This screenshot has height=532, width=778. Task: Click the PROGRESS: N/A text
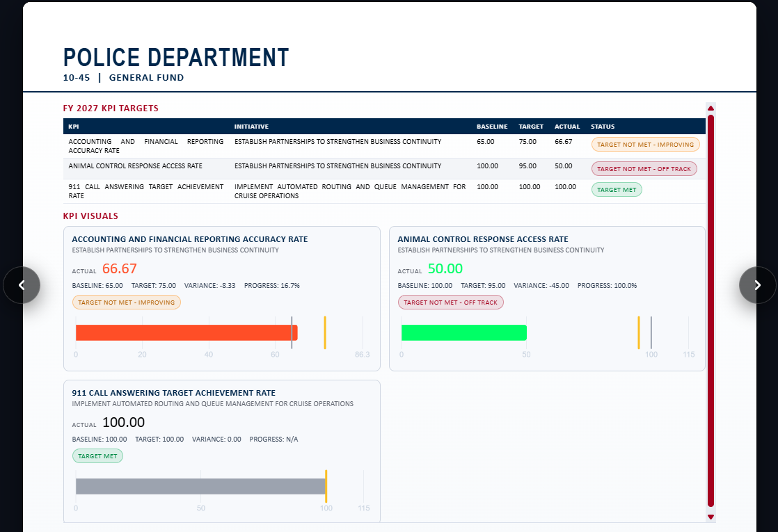pyautogui.click(x=274, y=440)
